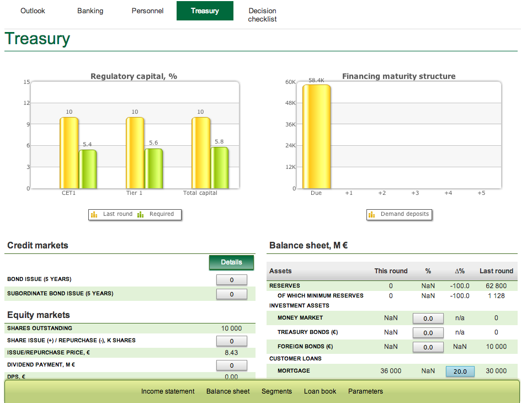Select the Money market percentage field
Image resolution: width=532 pixels, height=403 pixels.
428,319
